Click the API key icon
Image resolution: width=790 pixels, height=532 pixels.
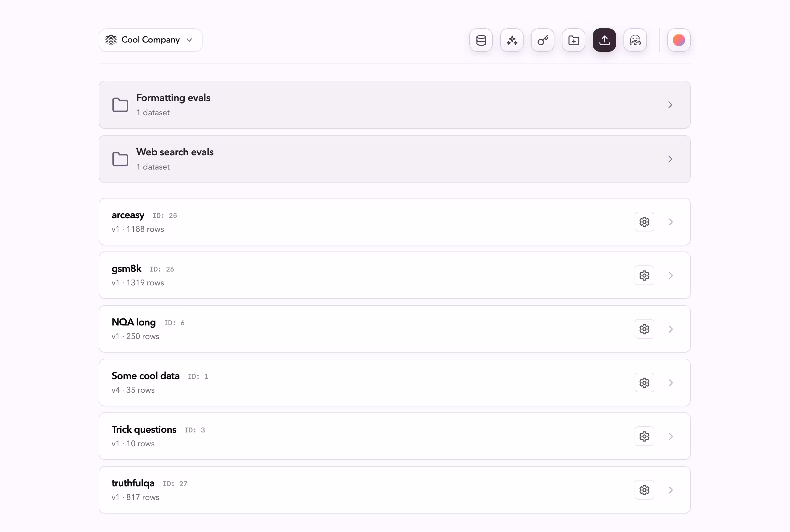pyautogui.click(x=543, y=40)
